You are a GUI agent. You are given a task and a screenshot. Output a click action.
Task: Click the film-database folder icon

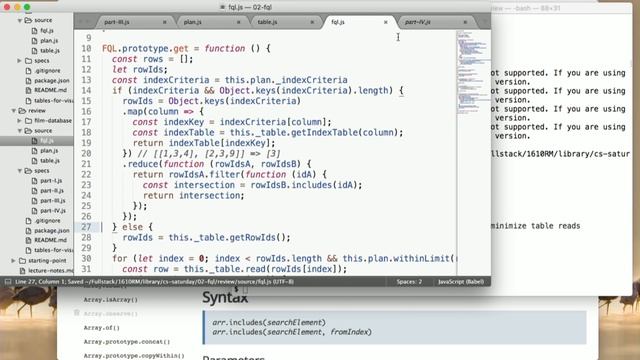(x=28, y=121)
